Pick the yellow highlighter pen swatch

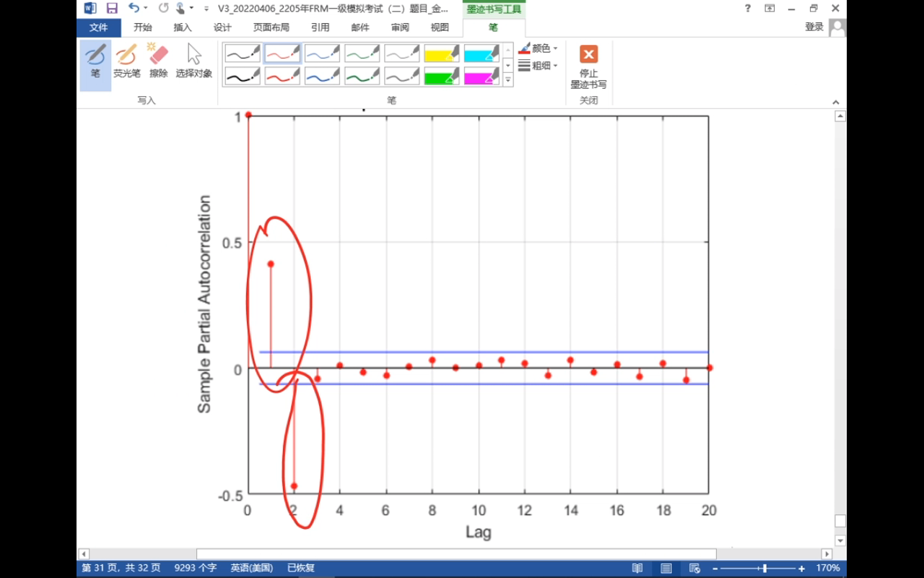pyautogui.click(x=441, y=53)
